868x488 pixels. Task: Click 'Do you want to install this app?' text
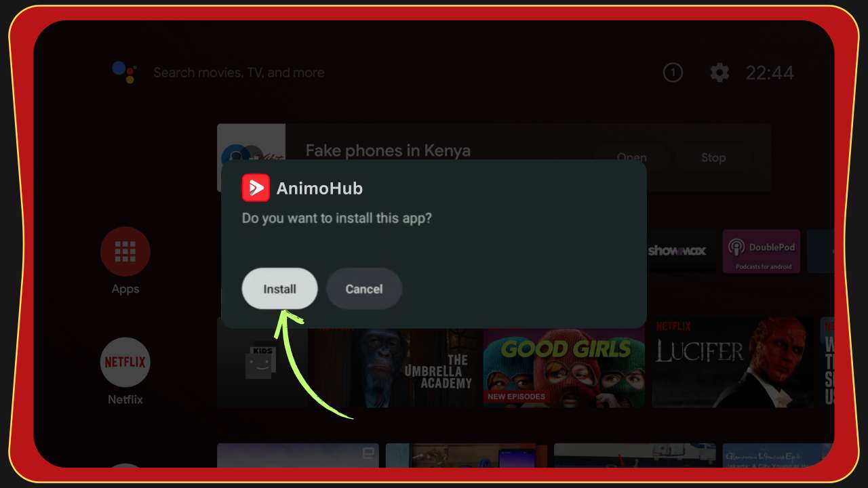point(337,219)
